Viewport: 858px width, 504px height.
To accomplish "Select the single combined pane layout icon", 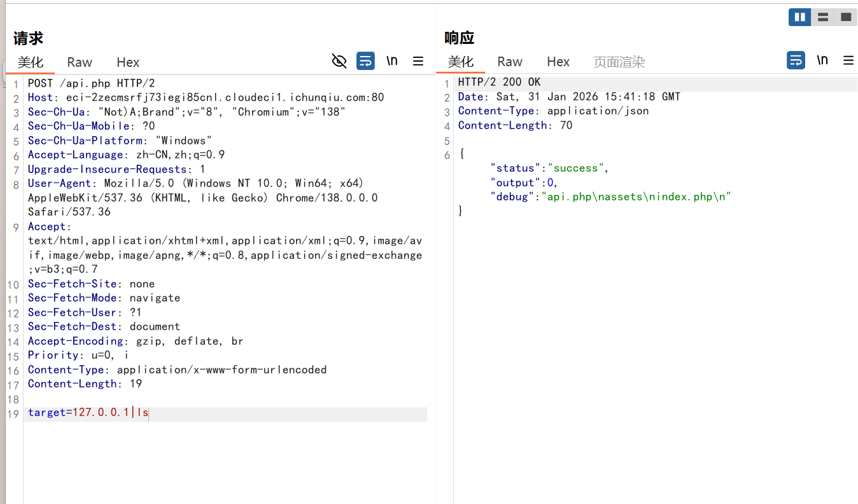I will click(845, 17).
